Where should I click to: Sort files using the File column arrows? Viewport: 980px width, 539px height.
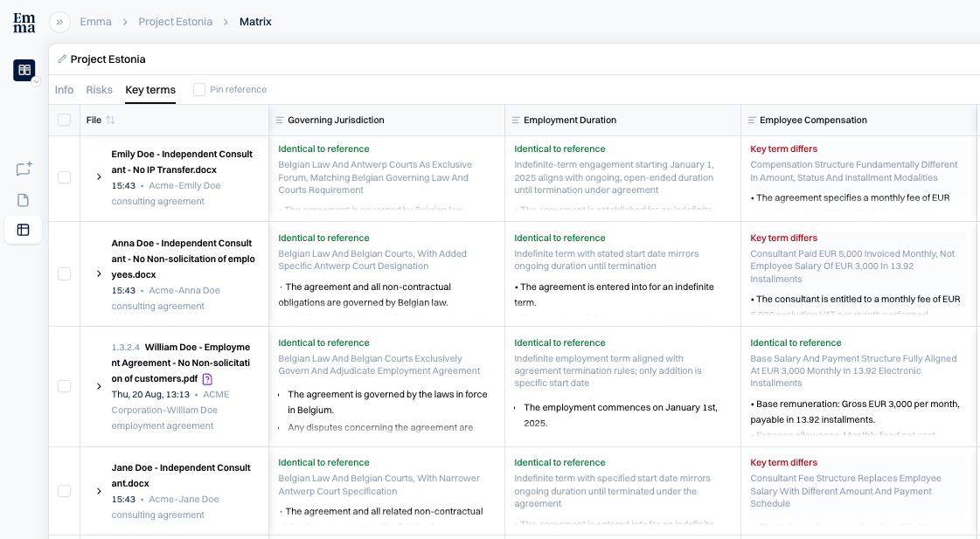(x=111, y=120)
